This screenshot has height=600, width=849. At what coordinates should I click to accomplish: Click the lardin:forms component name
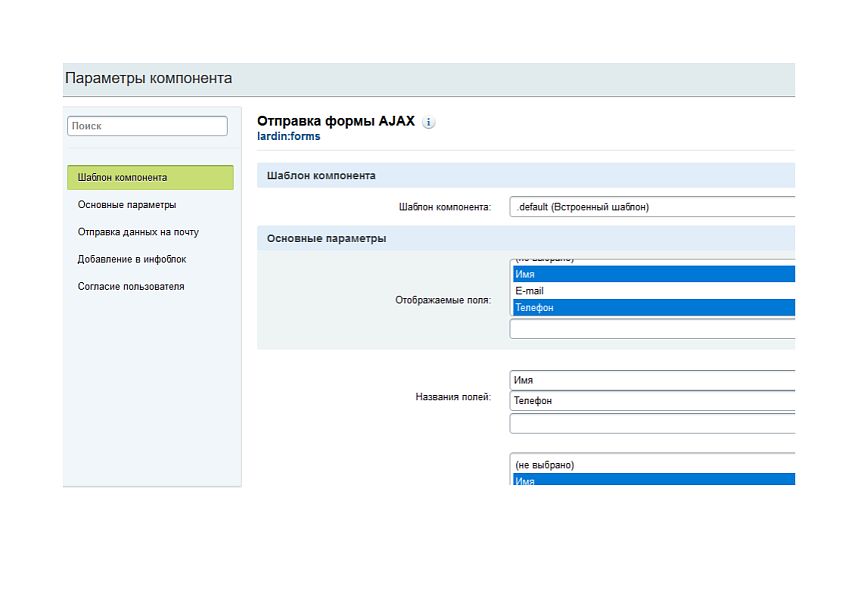tap(288, 137)
